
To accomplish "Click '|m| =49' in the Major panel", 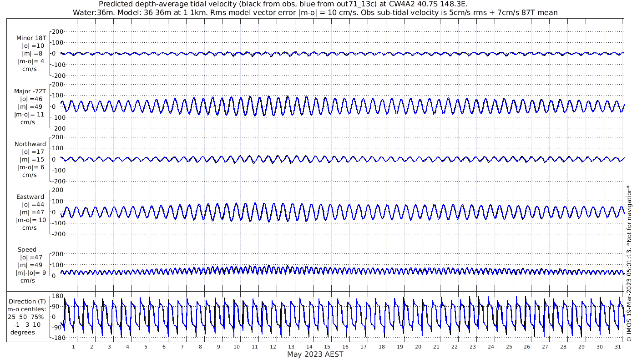I will pos(31,106).
